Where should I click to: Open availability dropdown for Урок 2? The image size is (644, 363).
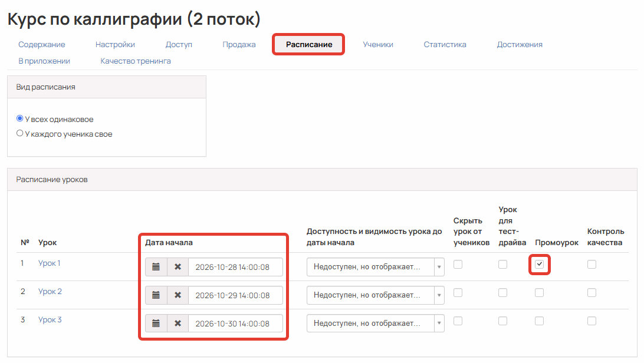[376, 295]
